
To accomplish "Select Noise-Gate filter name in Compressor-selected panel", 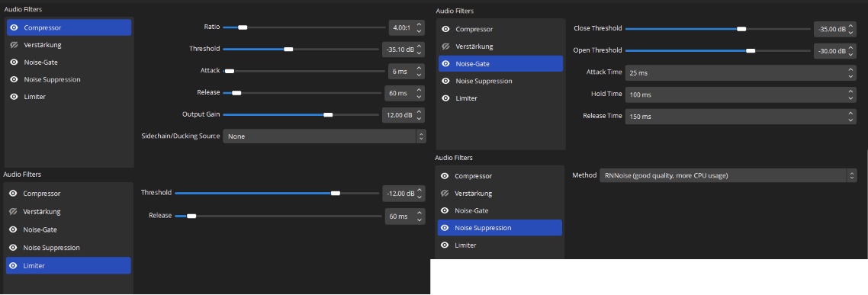I will (40, 63).
